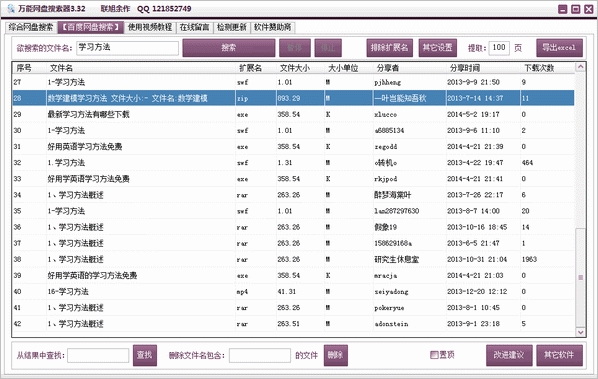This screenshot has height=379, width=598.
Task: Click the app logo icon in title bar
Action: (11, 8)
